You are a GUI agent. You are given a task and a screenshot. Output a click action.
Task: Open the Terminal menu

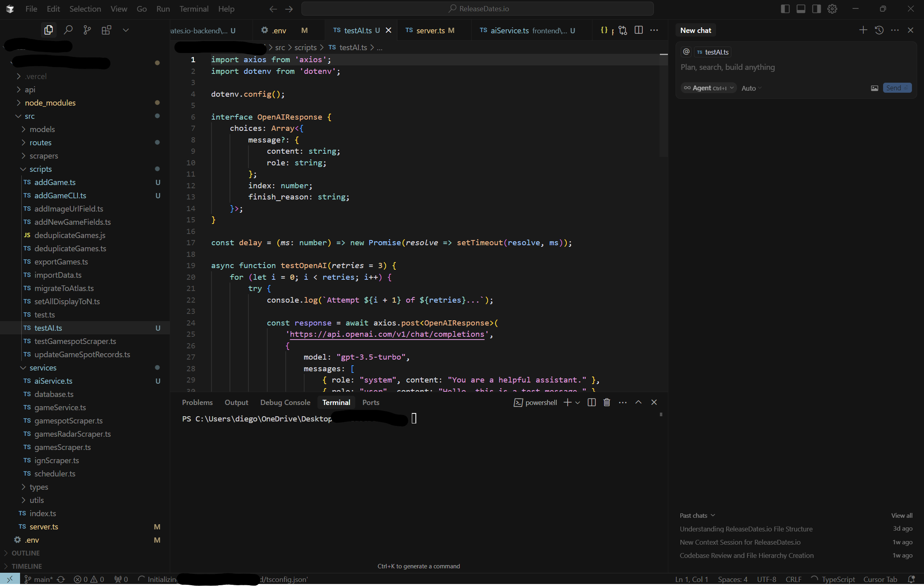pos(193,9)
